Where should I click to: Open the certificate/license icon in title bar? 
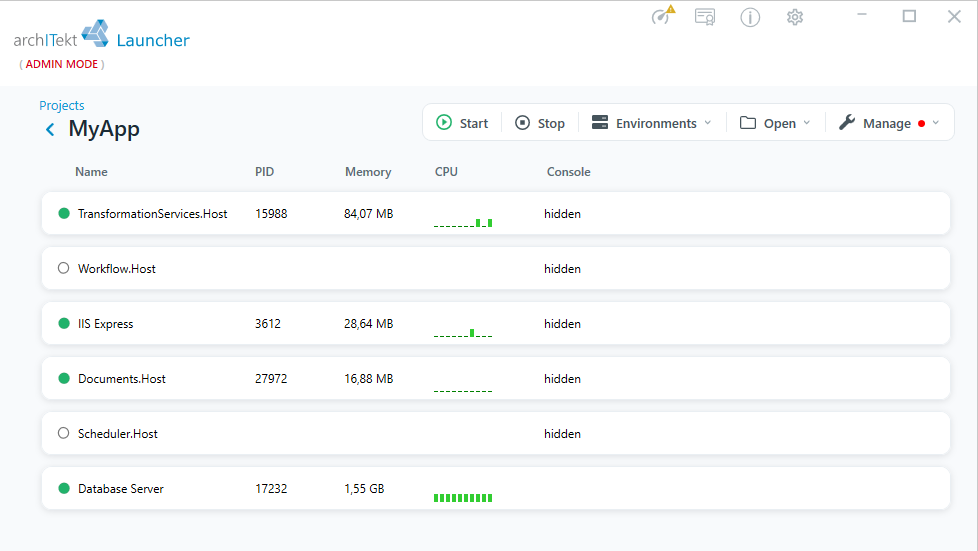coord(705,17)
